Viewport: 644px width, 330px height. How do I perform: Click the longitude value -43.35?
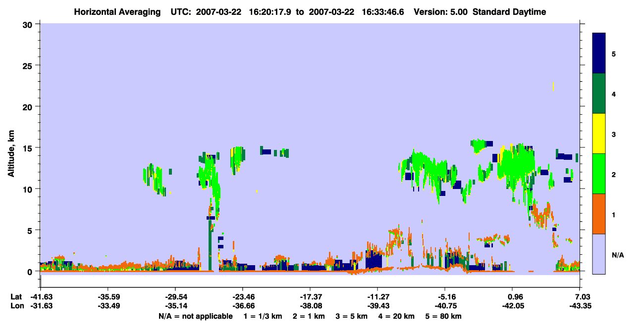click(580, 306)
